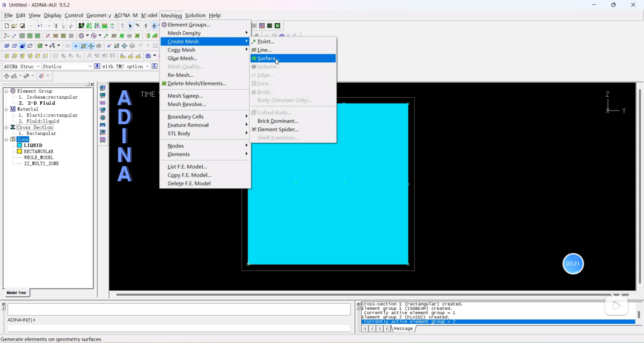Click the Open file folder icon

coord(14,26)
